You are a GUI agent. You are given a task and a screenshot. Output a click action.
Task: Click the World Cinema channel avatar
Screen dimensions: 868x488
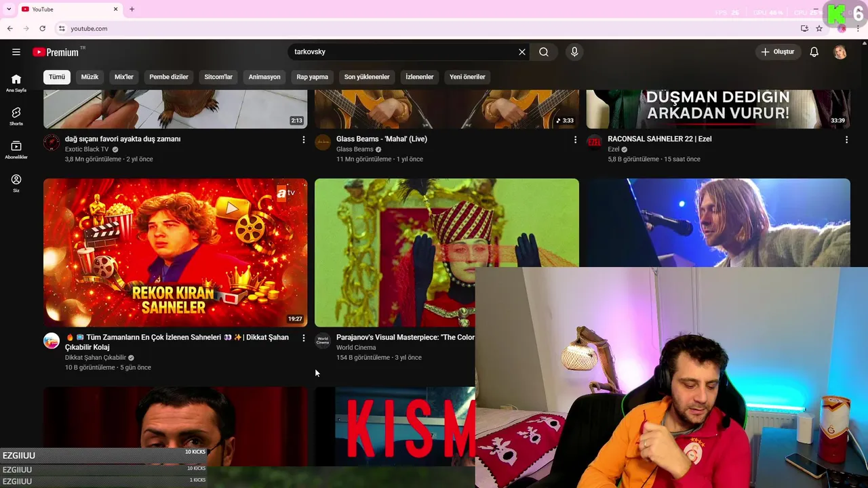point(323,341)
